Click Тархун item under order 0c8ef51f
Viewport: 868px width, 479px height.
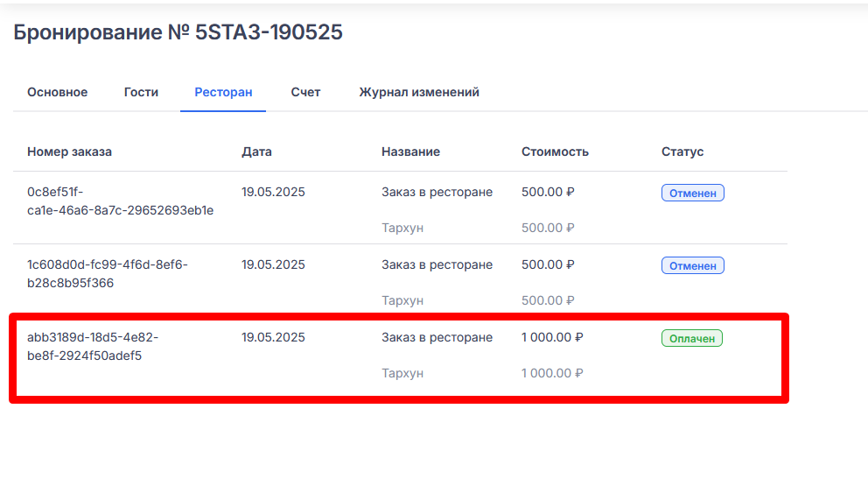402,229
